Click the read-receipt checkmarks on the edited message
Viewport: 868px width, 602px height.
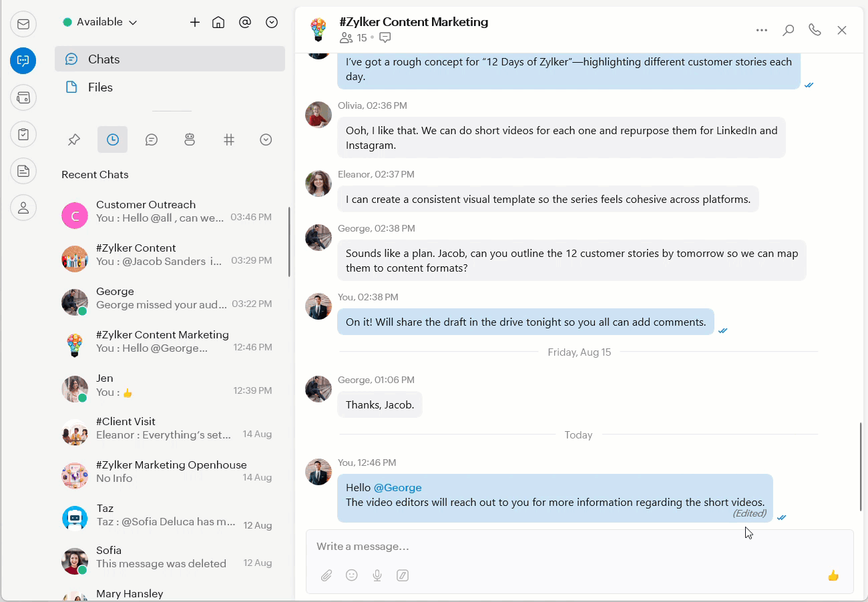[x=782, y=517]
